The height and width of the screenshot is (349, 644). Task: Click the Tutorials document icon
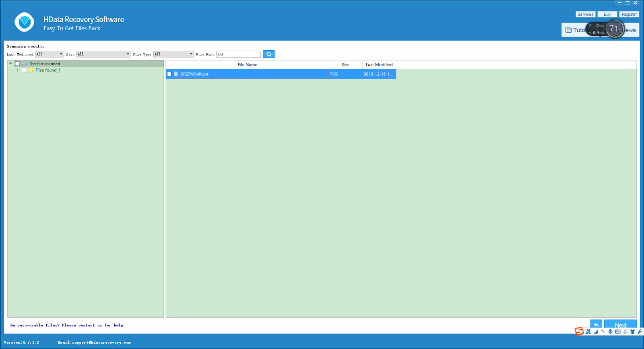[x=568, y=30]
